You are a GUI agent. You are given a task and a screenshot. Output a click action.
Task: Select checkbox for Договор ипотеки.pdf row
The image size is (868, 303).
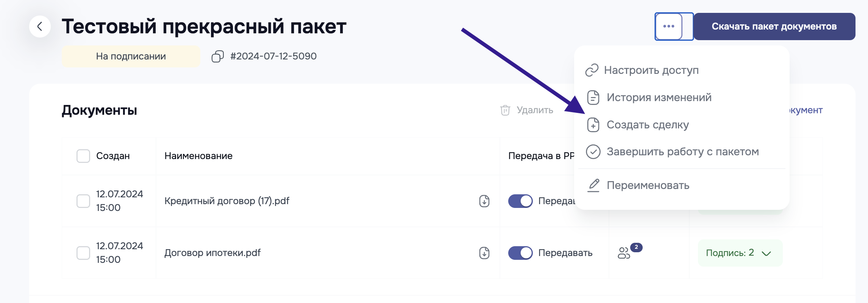coord(83,253)
